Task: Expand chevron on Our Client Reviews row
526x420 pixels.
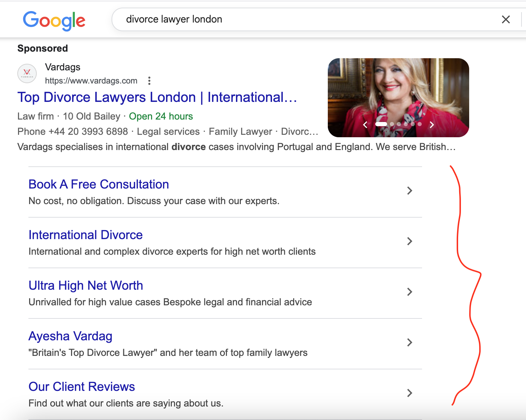Action: 410,393
